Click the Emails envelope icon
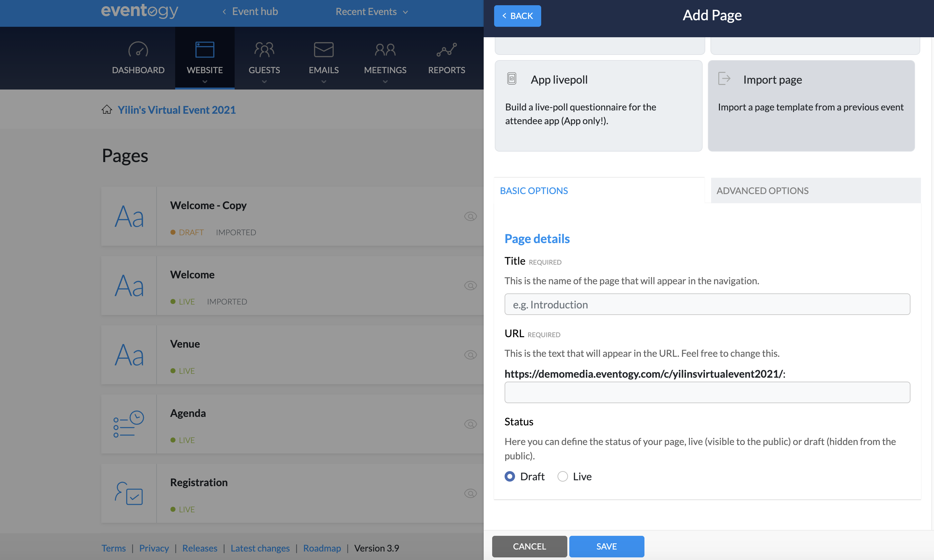The image size is (934, 560). point(323,49)
